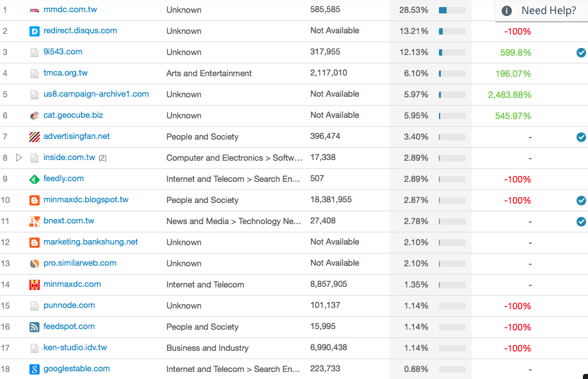Click the red favicon next to minmaxdc.com
The image size is (588, 379).
coord(34,284)
